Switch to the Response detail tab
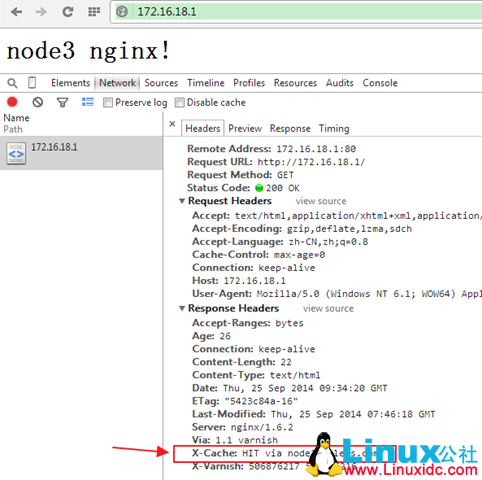 pos(290,128)
